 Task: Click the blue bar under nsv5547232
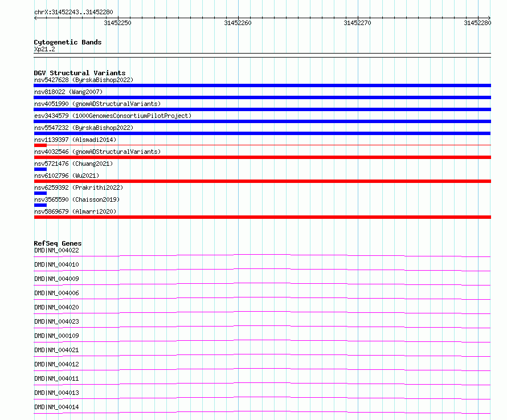(x=262, y=133)
